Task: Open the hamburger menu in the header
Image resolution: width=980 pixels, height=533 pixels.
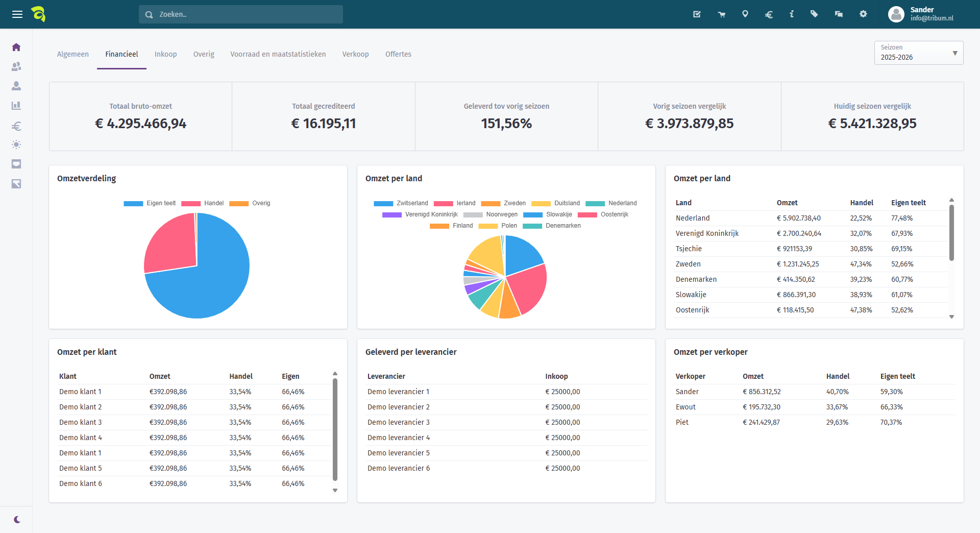Action: pos(17,14)
